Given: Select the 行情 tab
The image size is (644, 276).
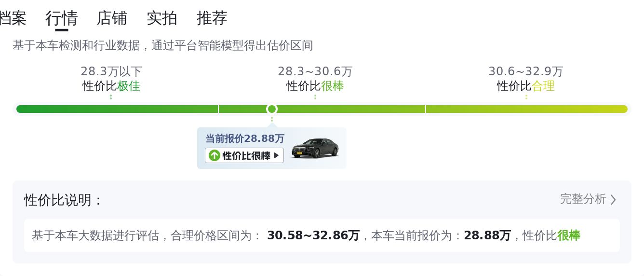Looking at the screenshot, I should coord(61,18).
